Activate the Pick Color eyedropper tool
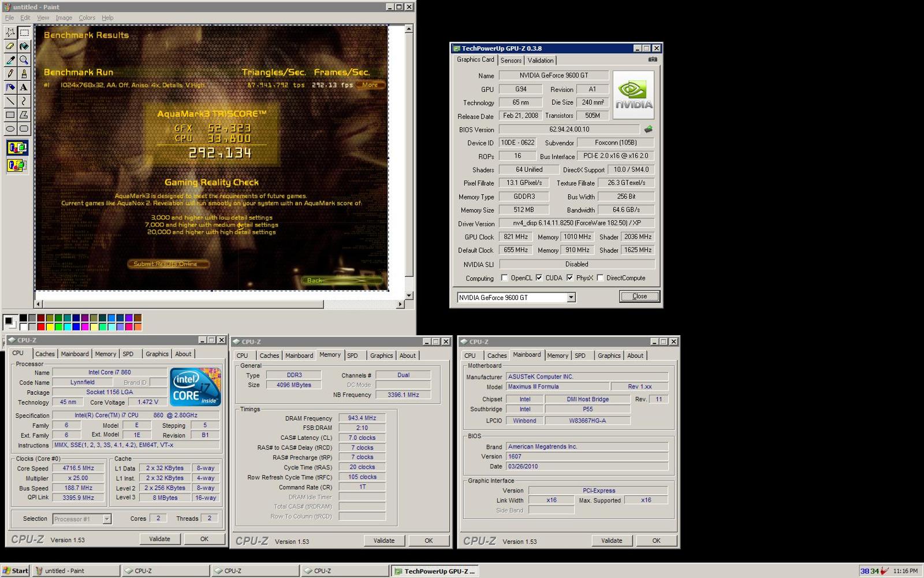This screenshot has width=924, height=578. click(x=10, y=60)
